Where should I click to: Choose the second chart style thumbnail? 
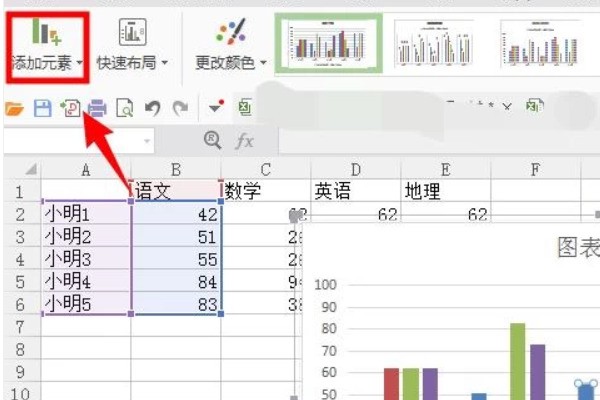[x=433, y=43]
